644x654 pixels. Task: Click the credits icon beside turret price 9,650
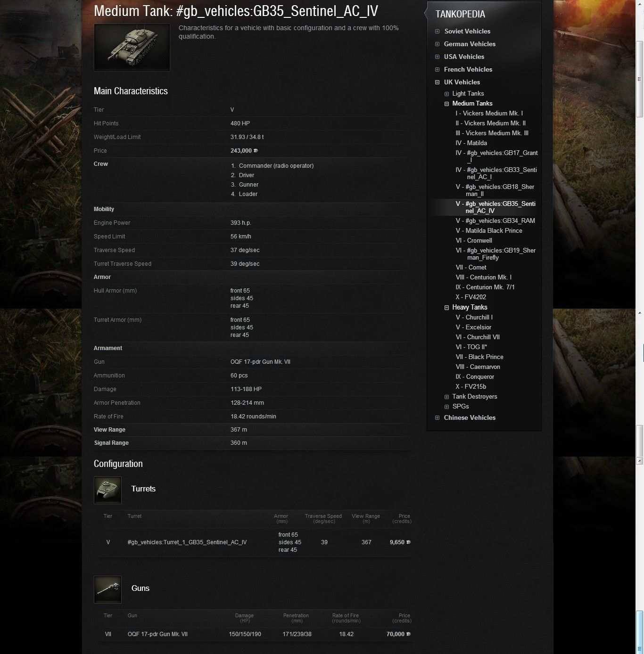click(x=408, y=542)
